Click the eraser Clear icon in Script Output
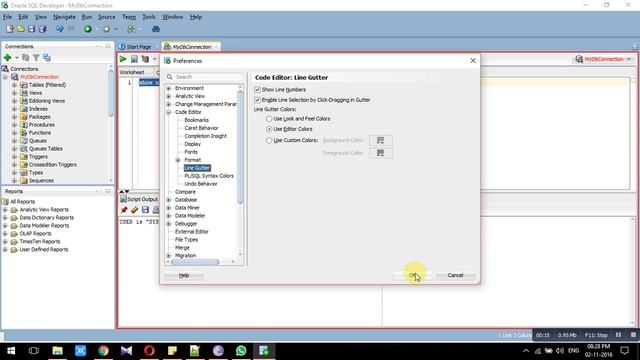 pos(135,210)
